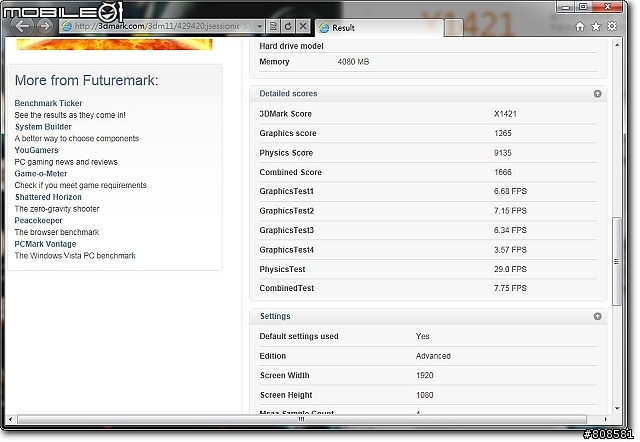This screenshot has height=442, width=640.
Task: Open the Tools gear icon
Action: click(x=612, y=27)
